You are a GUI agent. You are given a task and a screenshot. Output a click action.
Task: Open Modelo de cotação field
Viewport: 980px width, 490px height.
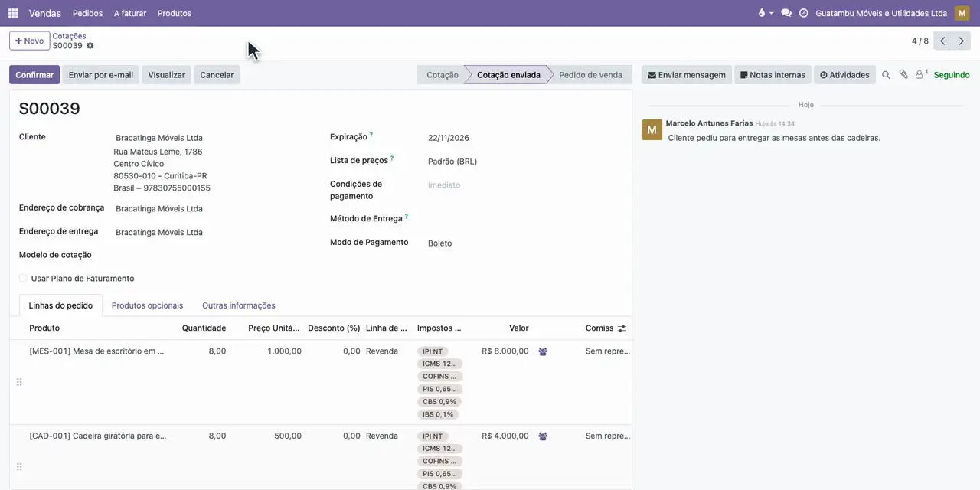(211, 256)
